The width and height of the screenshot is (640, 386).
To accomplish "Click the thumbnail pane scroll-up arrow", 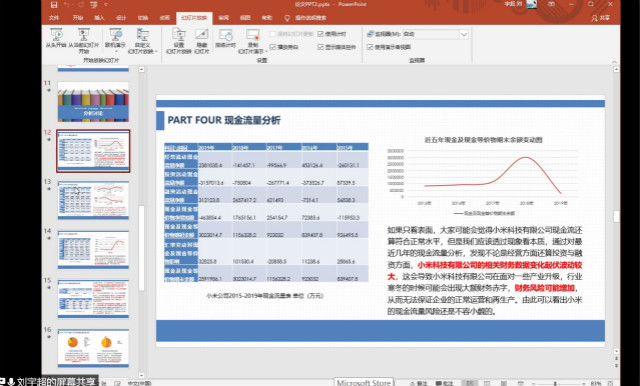I will [141, 69].
